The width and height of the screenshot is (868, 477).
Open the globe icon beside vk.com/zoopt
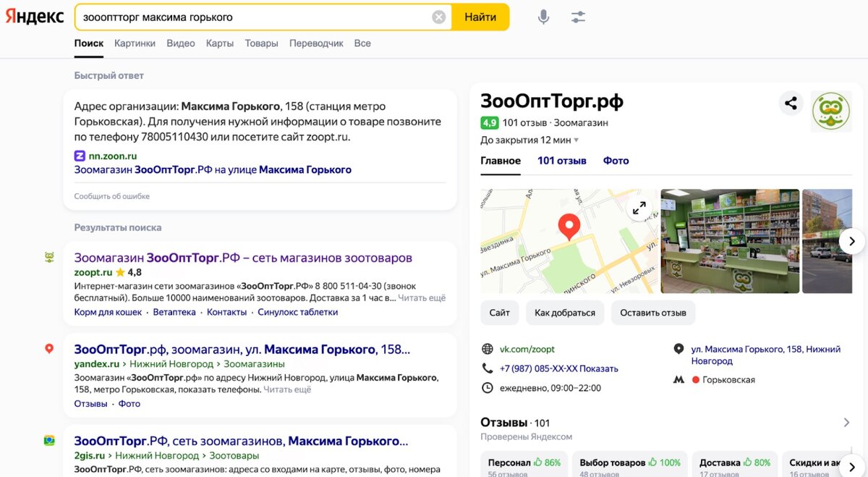(x=487, y=349)
